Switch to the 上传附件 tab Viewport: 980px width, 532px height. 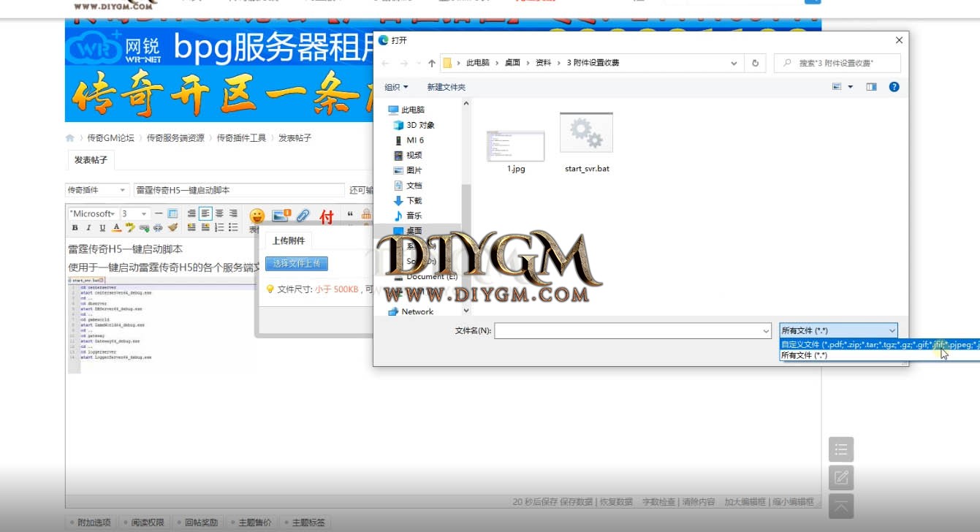288,240
